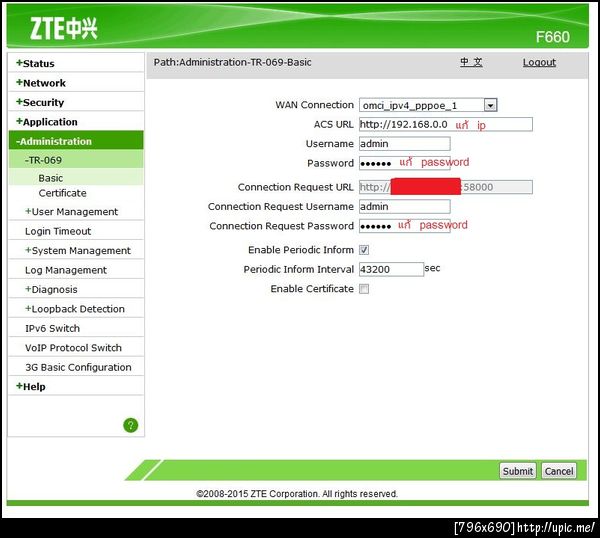Focus the Username input field

[x=404, y=144]
